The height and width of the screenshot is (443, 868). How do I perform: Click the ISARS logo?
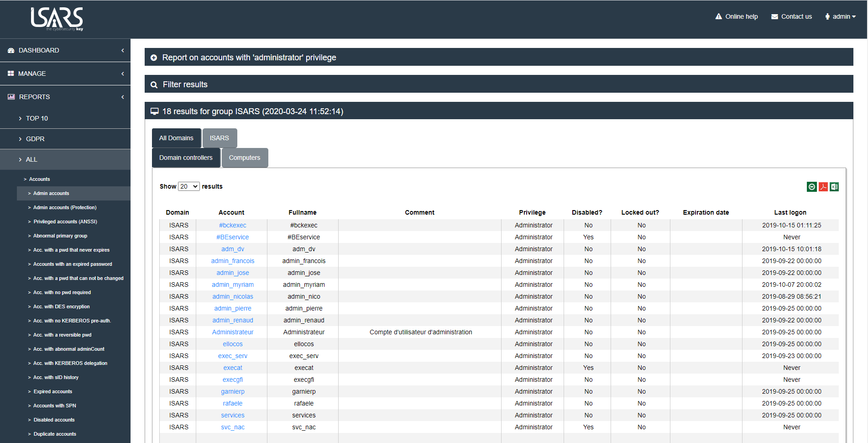coord(57,19)
